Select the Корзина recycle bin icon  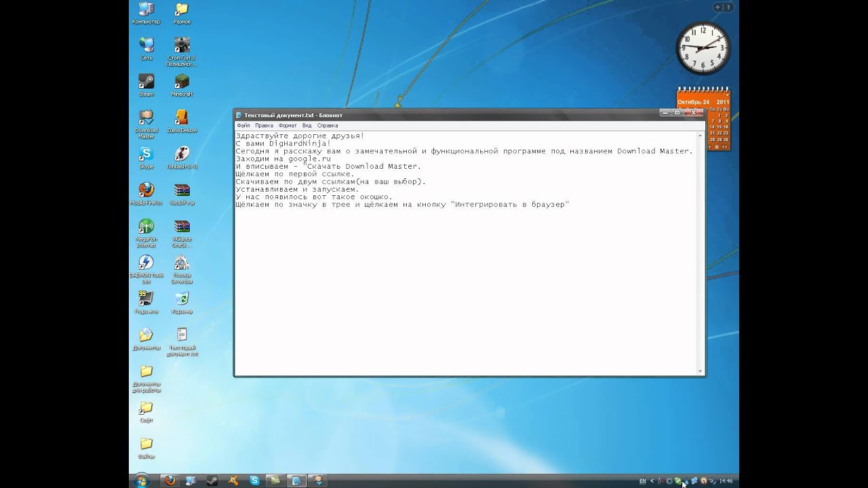(182, 302)
